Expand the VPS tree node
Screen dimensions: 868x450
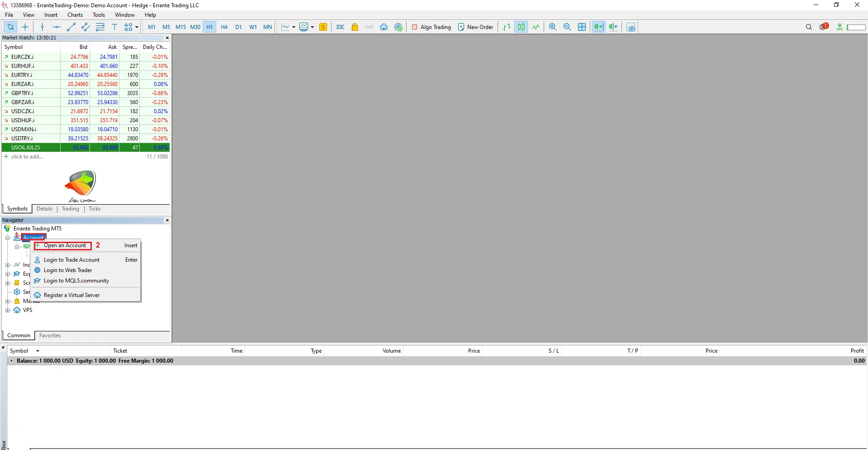pos(7,310)
